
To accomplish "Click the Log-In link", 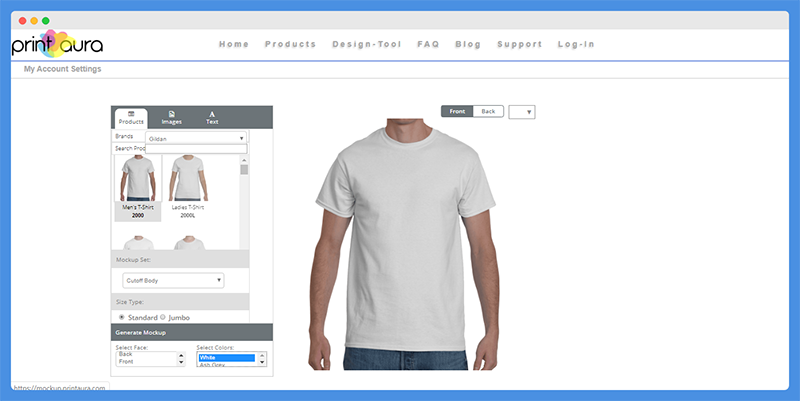I will [576, 44].
